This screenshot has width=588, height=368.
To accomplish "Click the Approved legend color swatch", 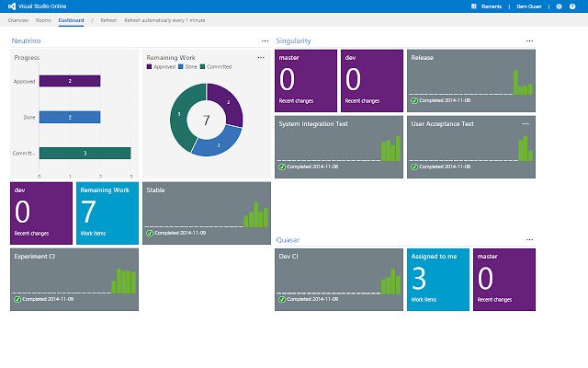I will click(149, 66).
